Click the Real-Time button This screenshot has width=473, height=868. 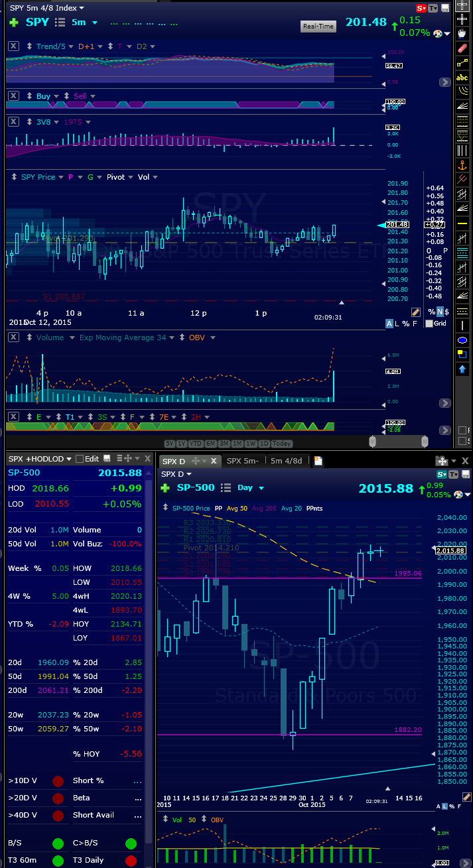click(318, 27)
